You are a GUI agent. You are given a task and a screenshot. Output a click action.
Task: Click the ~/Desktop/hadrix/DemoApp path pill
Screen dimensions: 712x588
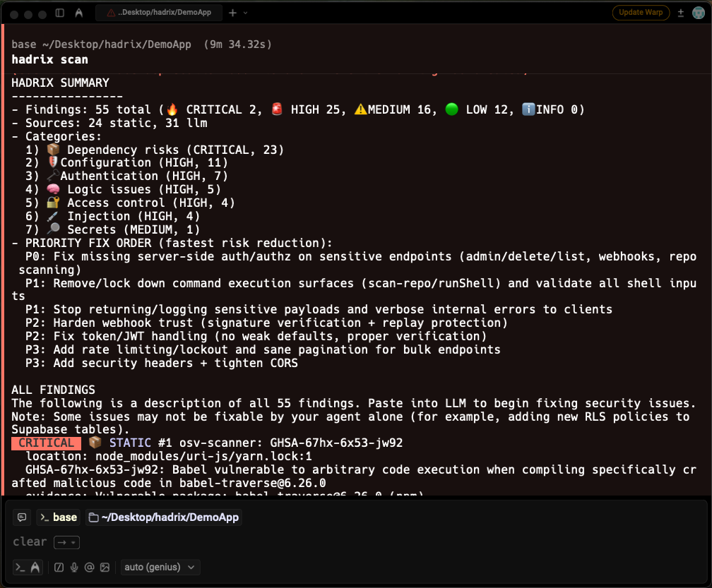click(x=164, y=517)
